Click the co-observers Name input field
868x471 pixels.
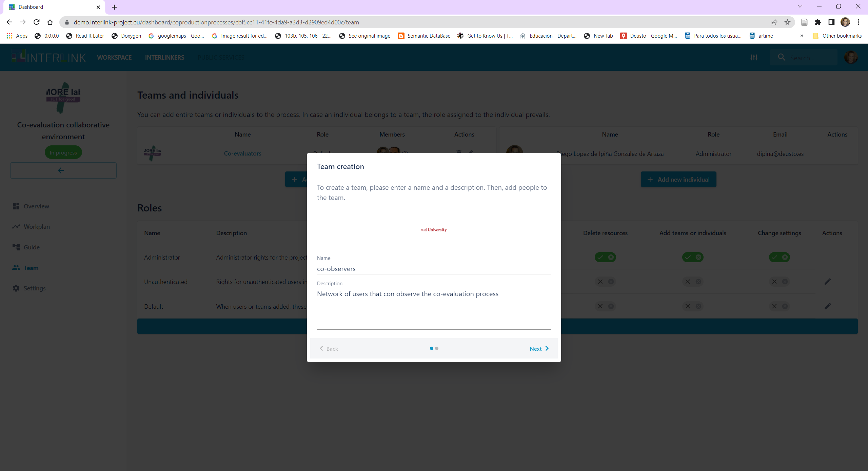[433, 268]
